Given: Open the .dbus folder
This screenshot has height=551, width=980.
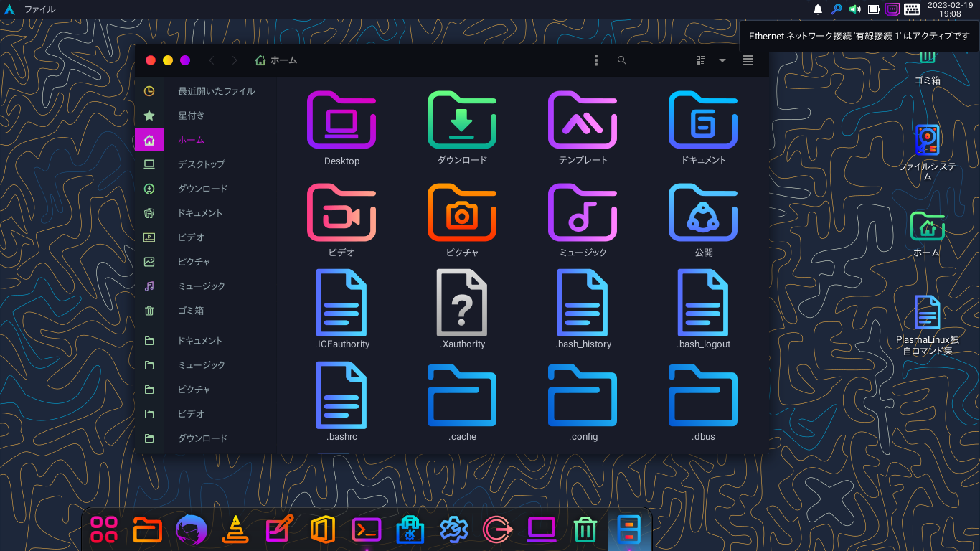Looking at the screenshot, I should click(x=703, y=402).
